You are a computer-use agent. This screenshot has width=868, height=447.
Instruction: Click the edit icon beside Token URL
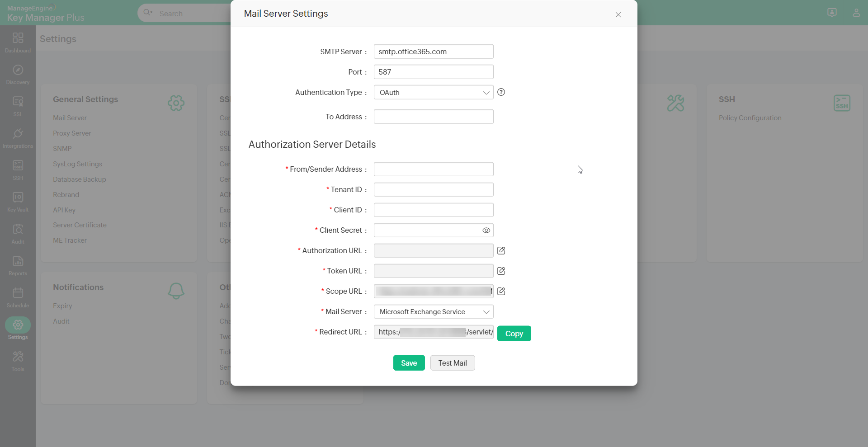(x=501, y=271)
